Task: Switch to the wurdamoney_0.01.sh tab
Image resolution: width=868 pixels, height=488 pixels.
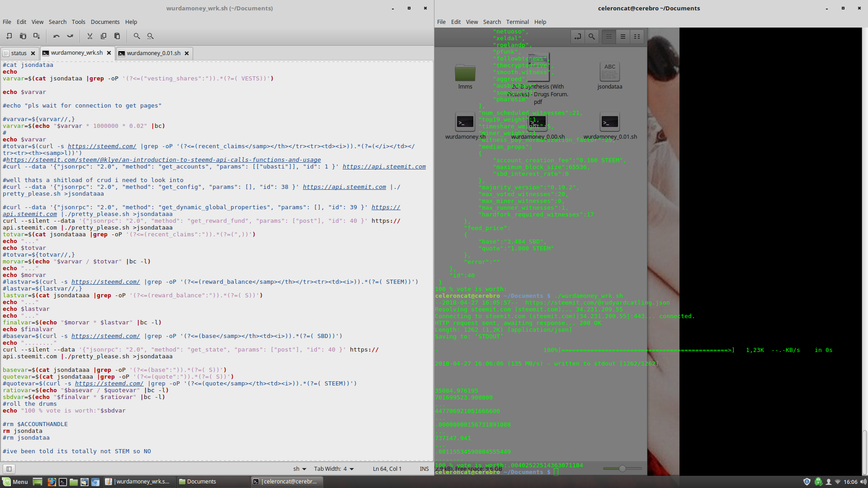Action: pos(153,53)
